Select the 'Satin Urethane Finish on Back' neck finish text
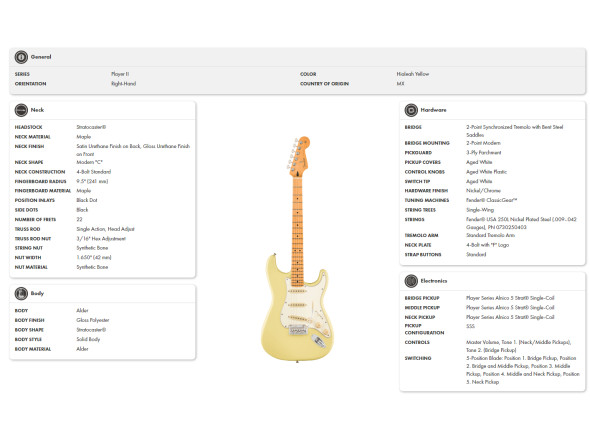Viewport: 590px width, 434px height. pos(108,146)
